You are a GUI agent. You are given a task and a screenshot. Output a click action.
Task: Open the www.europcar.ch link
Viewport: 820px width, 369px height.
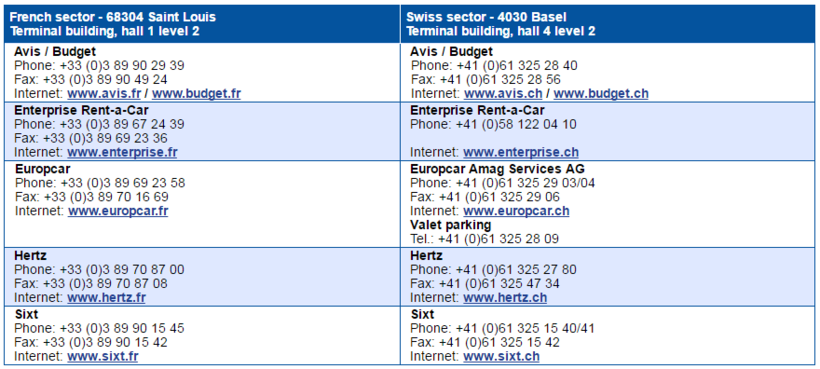click(516, 211)
